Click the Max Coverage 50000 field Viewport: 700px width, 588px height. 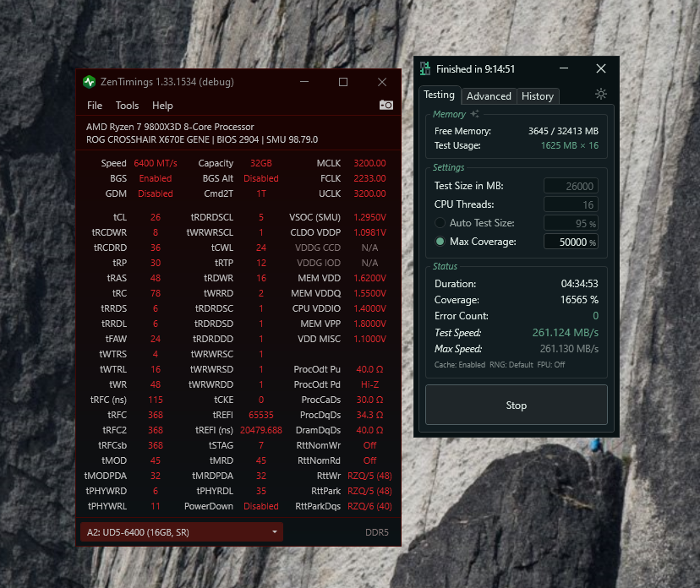(571, 242)
